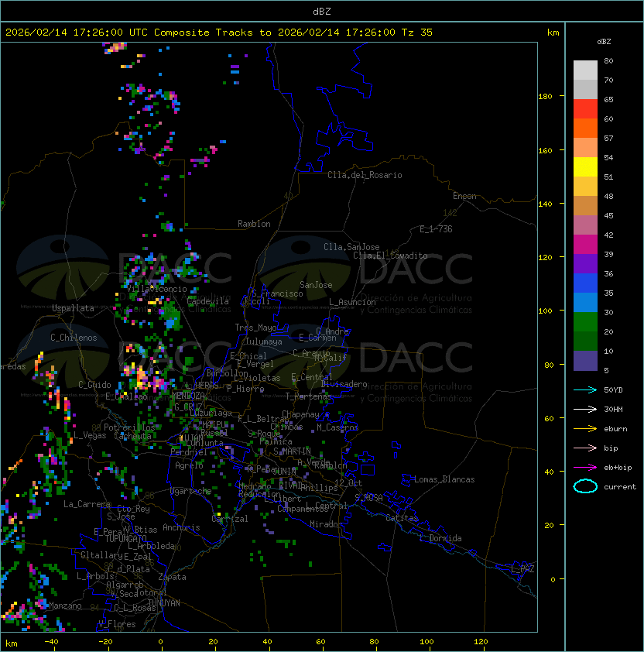The image size is (644, 652).
Task: Click the cyan 'current' ellipse icon
Action: [585, 486]
